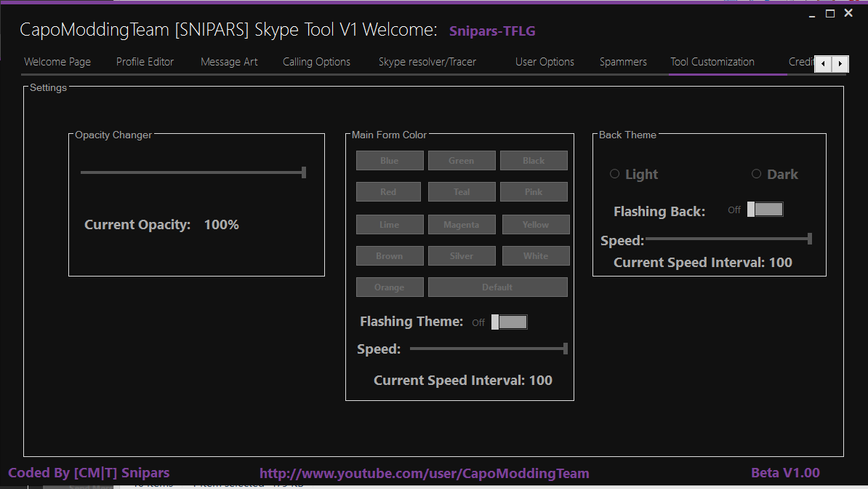This screenshot has height=489, width=868.
Task: Switch to the Spammers tab
Action: 623,62
